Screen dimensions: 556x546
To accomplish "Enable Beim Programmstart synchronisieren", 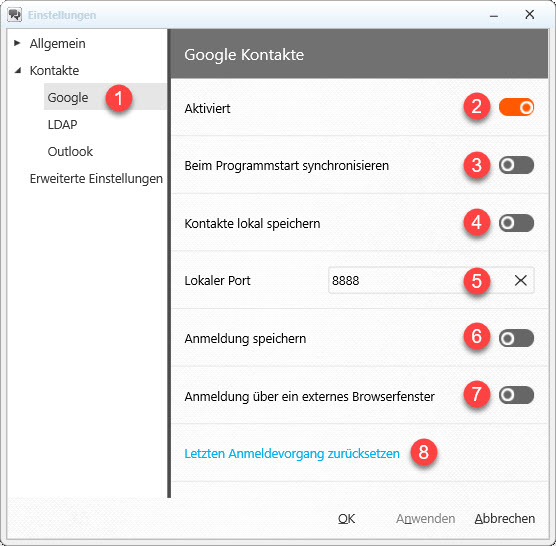I will click(516, 165).
